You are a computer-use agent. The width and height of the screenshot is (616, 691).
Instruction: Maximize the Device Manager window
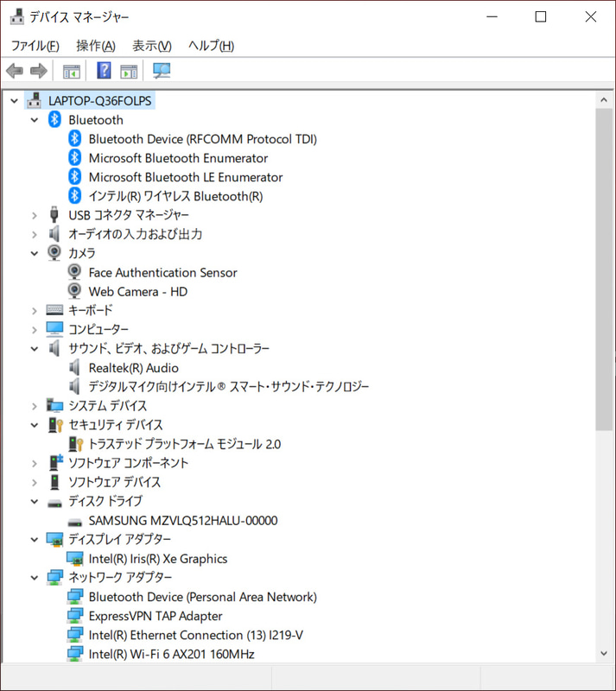click(541, 16)
